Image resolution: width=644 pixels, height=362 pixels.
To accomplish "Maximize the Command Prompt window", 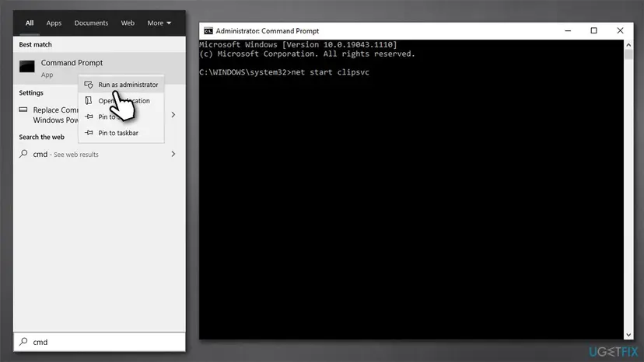I will pyautogui.click(x=594, y=31).
